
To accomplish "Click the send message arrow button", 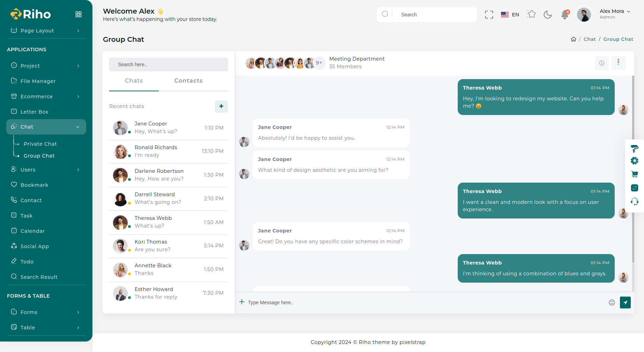I will click(x=625, y=303).
